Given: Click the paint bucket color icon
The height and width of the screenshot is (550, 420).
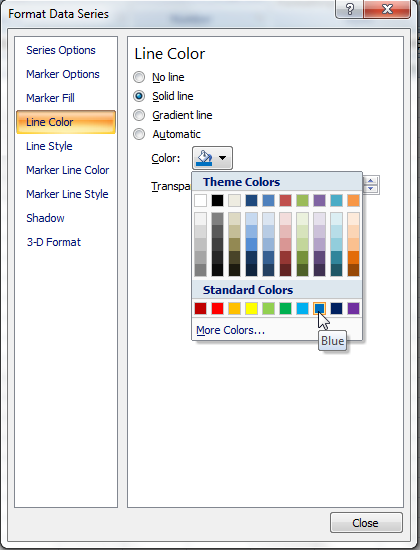Looking at the screenshot, I should [205, 158].
